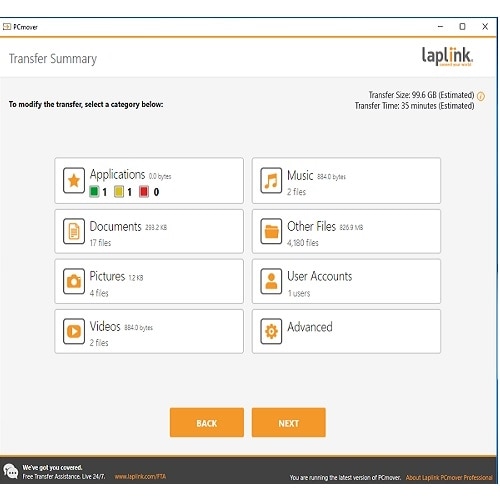The width and height of the screenshot is (500, 500).
Task: Click the '1 users' text
Action: coord(299,293)
